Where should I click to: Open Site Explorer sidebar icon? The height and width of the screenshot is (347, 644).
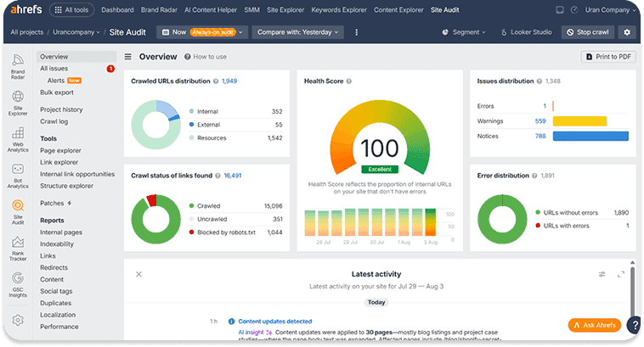coord(18,104)
